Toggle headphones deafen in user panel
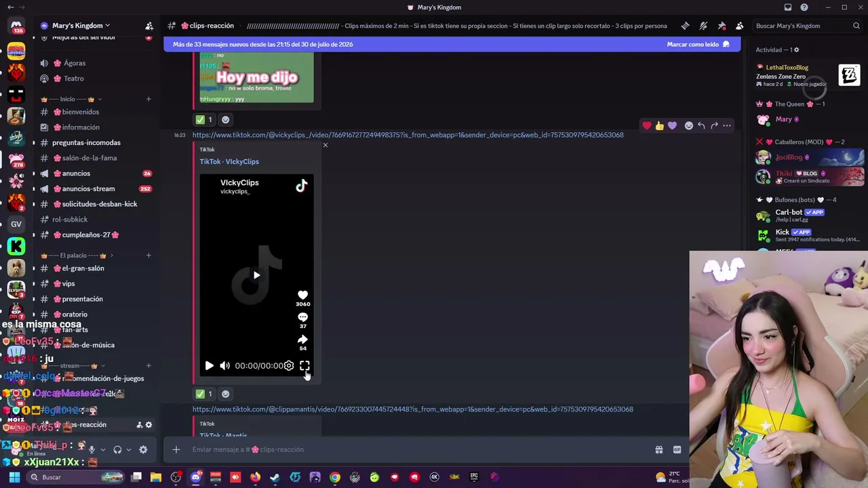868x488 pixels. pyautogui.click(x=117, y=449)
